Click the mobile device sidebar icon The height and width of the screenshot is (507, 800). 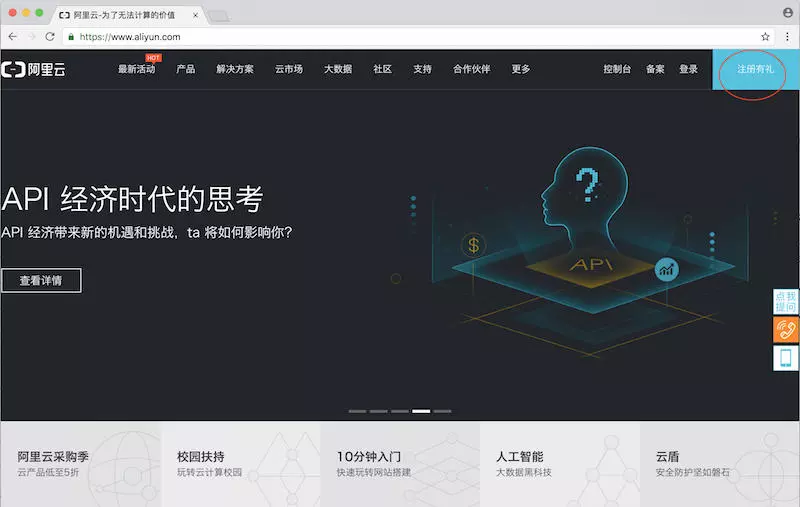point(786,358)
